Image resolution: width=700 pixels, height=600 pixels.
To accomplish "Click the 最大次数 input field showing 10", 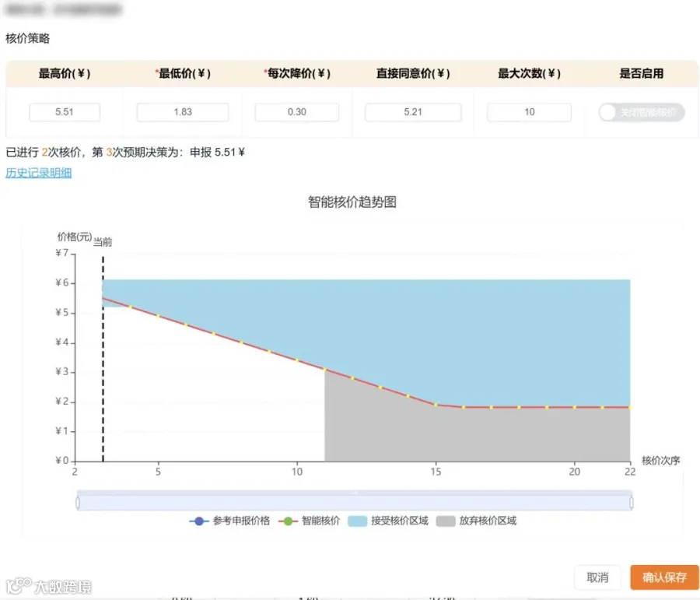I will (529, 112).
